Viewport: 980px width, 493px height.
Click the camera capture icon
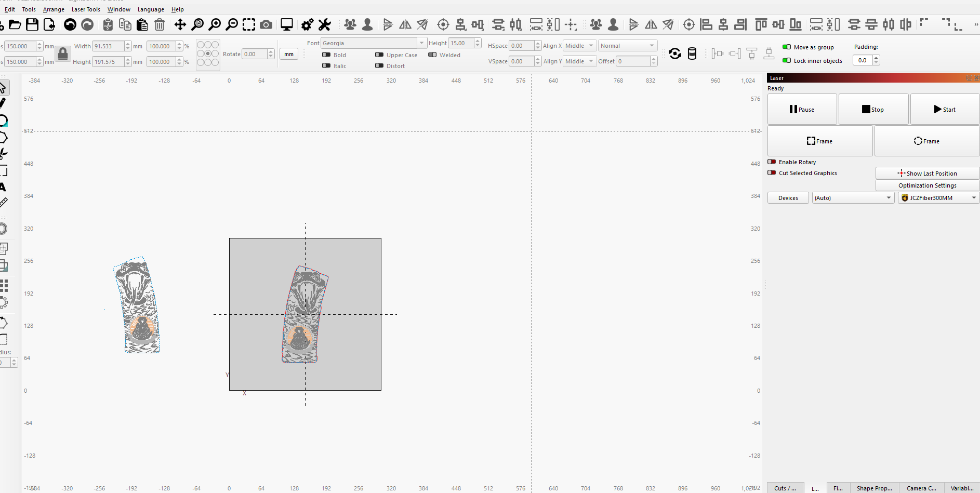266,24
